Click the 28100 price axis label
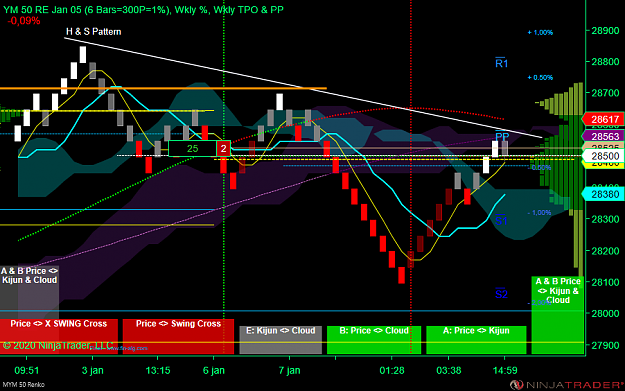 (605, 282)
